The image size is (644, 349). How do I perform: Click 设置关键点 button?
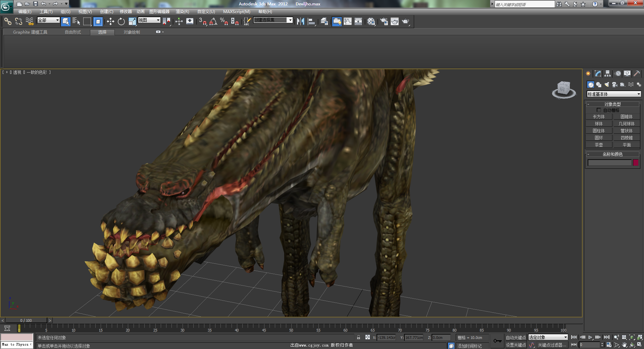click(516, 345)
